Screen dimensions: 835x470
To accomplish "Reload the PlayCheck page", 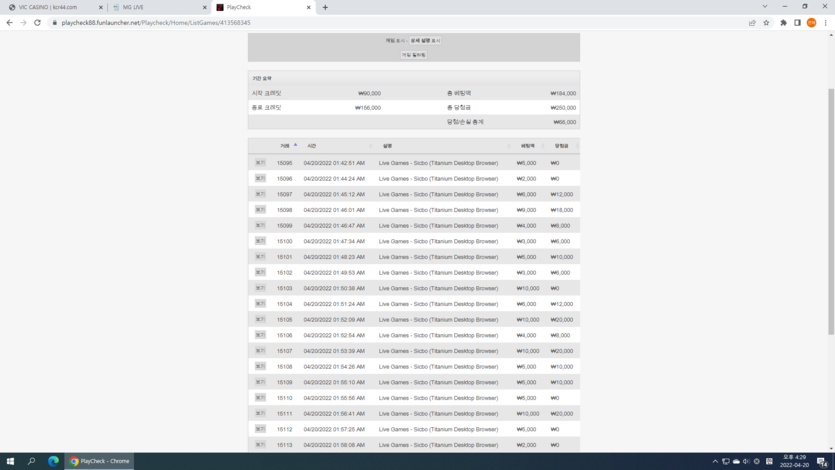I will click(x=37, y=23).
